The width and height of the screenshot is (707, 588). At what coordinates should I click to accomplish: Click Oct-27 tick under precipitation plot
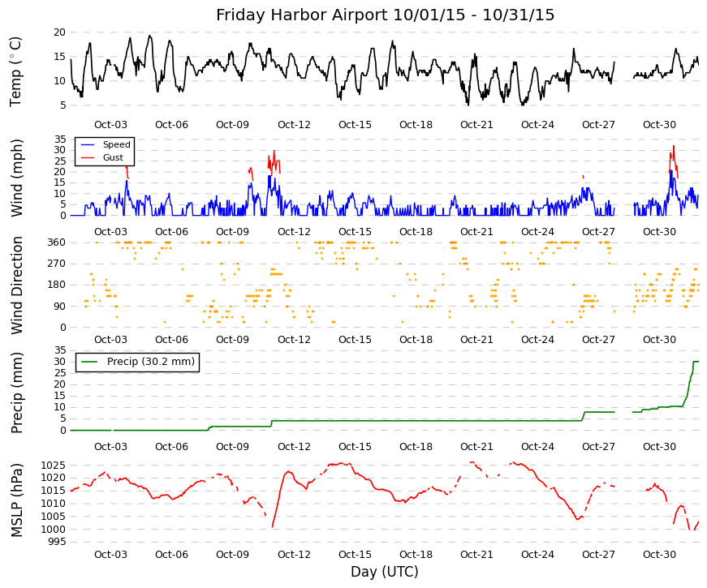[x=598, y=447]
